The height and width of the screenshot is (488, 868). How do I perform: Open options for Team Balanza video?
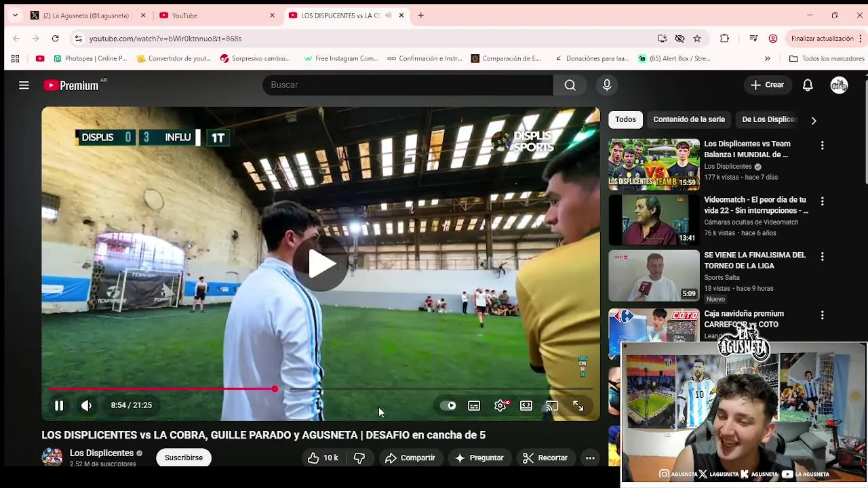822,146
